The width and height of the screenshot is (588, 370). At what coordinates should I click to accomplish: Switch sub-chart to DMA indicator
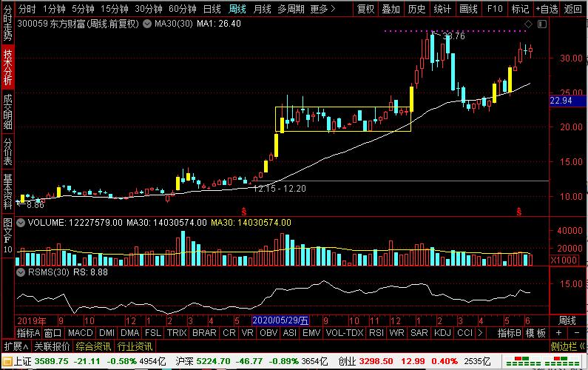[129, 333]
